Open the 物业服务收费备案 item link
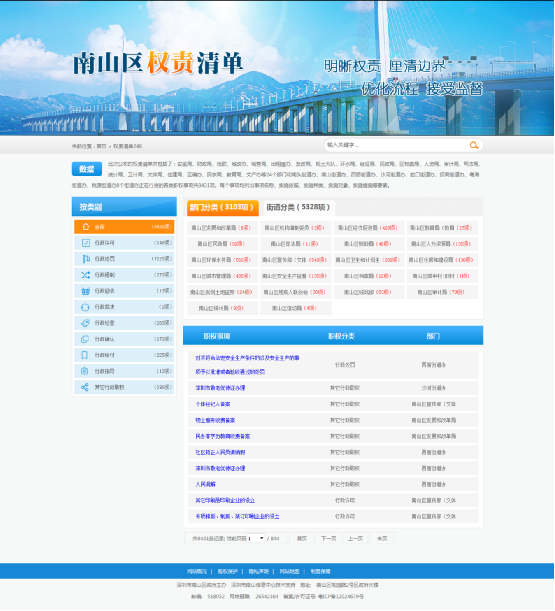The width and height of the screenshot is (555, 611). [215, 420]
